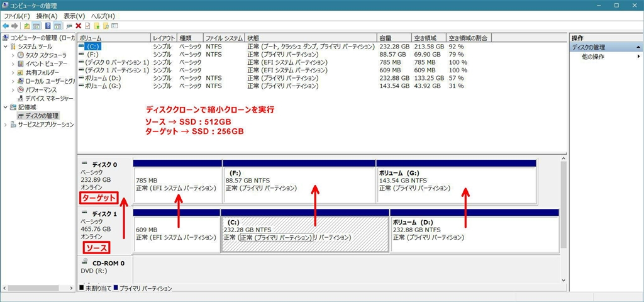The width and height of the screenshot is (644, 302).
Task: Click the graphical view scrollbar down arrow
Action: point(563,280)
